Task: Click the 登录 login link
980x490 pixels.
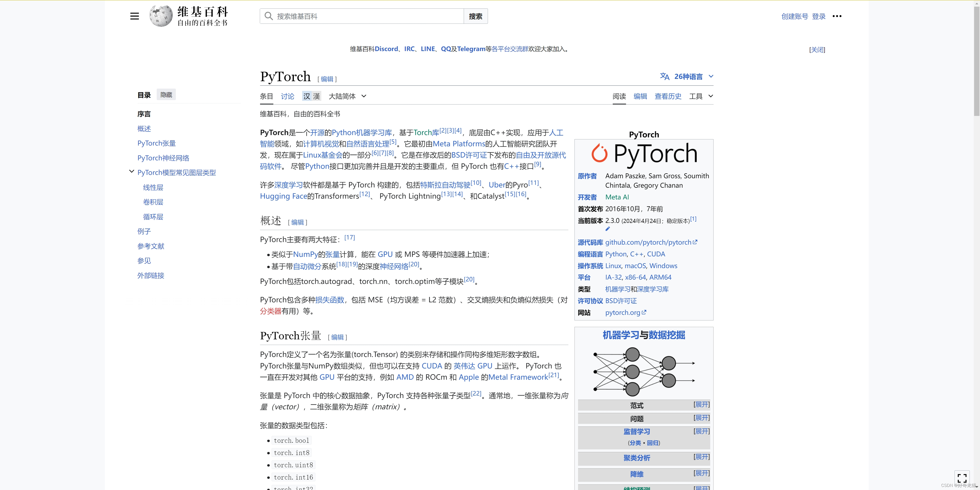Action: tap(819, 16)
